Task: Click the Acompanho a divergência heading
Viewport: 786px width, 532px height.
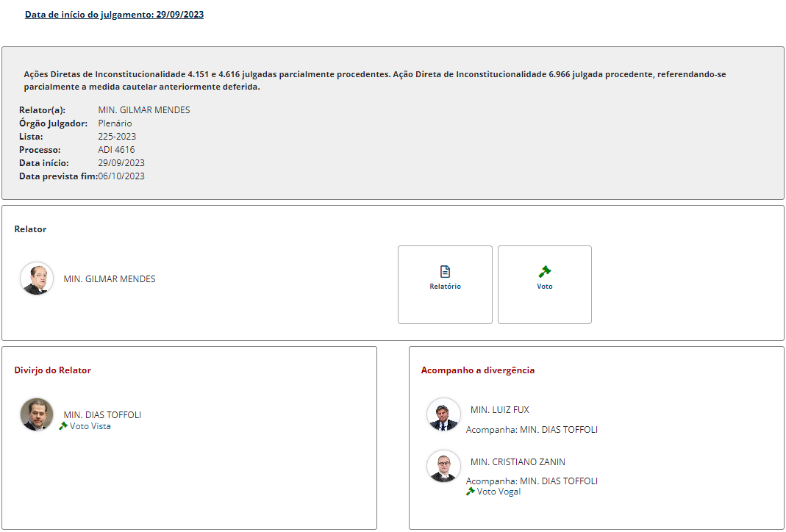Action: point(477,370)
